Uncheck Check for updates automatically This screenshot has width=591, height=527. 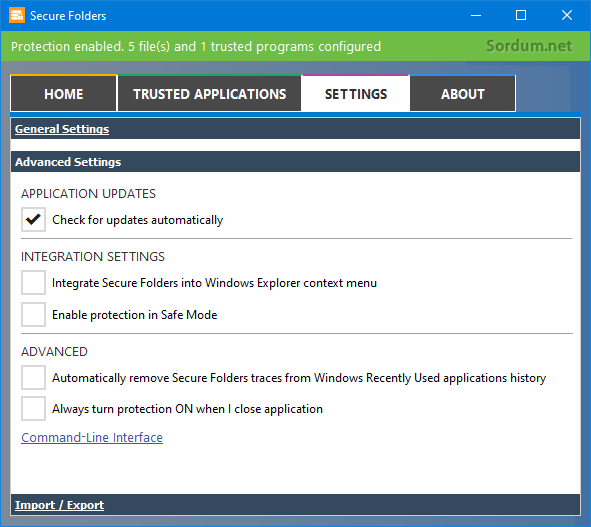click(33, 219)
